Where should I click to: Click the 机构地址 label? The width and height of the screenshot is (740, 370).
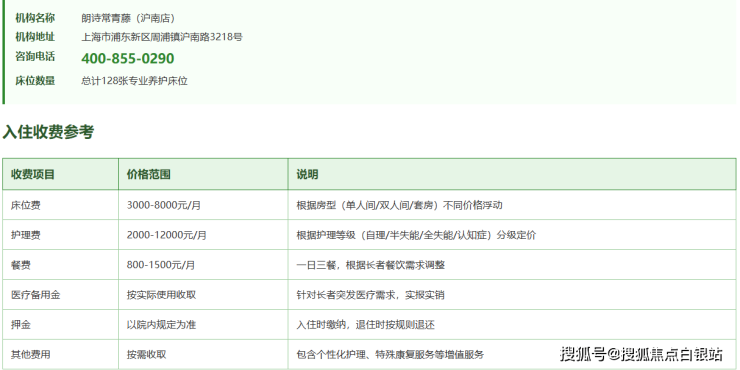tap(35, 37)
